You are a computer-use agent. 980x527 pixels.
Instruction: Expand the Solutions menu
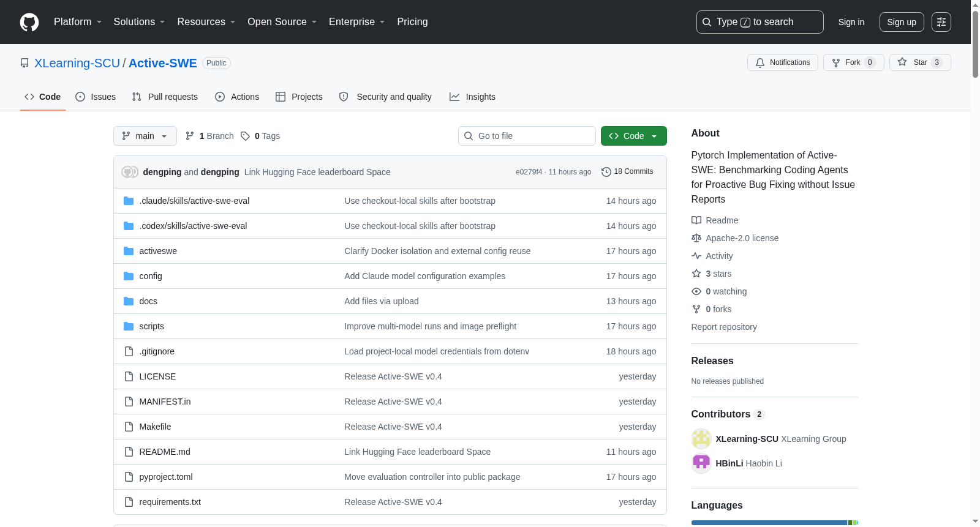pos(139,22)
